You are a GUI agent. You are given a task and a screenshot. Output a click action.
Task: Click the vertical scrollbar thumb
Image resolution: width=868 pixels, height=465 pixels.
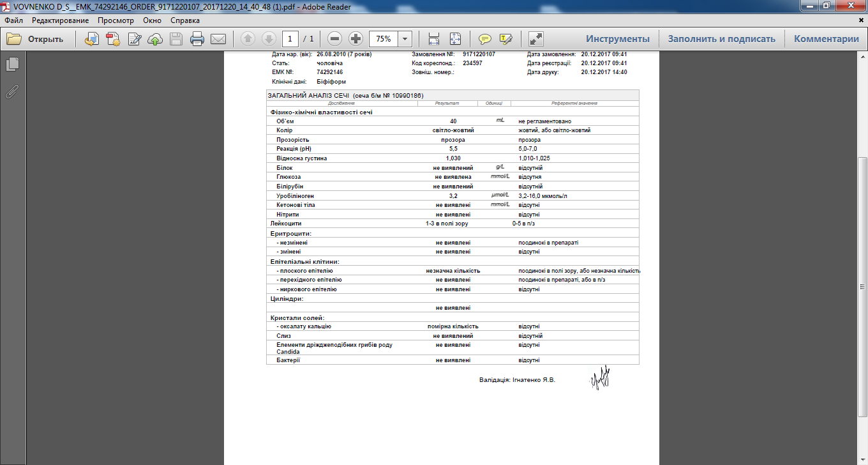(x=862, y=286)
